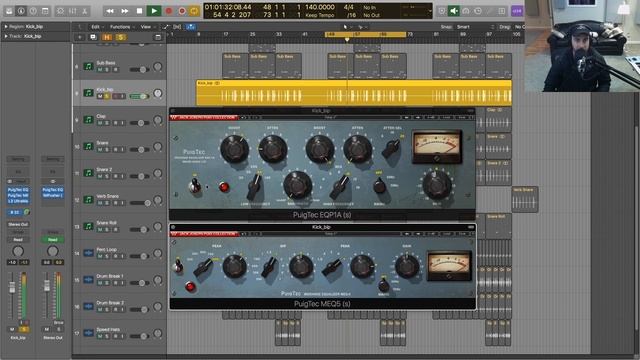This screenshot has height=360, width=640.
Task: Adjust the Kick_bip track pan knob
Action: (x=158, y=94)
